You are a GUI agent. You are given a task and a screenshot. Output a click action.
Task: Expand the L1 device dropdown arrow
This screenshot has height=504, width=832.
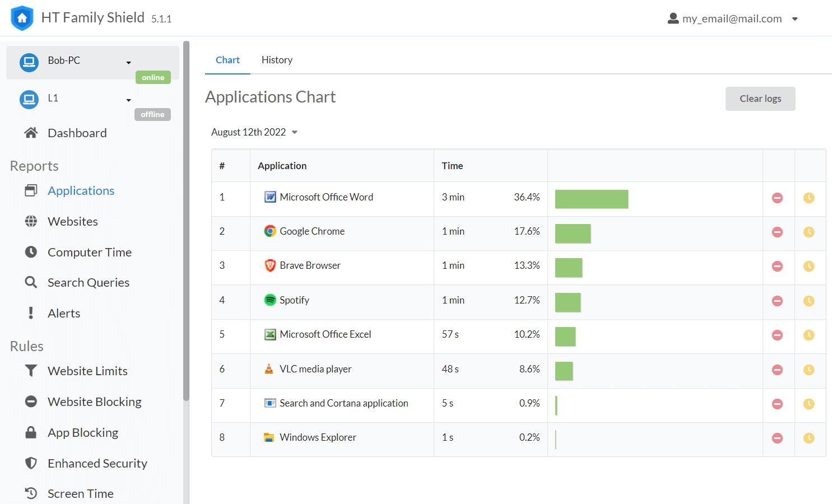129,100
